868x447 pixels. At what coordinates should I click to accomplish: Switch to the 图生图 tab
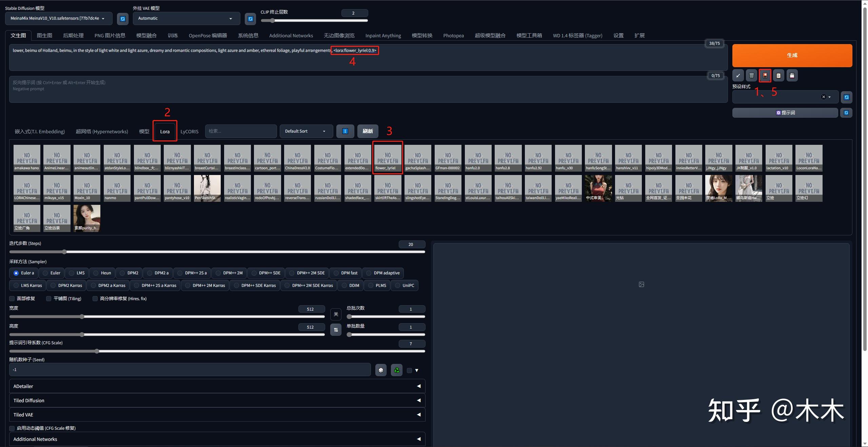[x=44, y=36]
